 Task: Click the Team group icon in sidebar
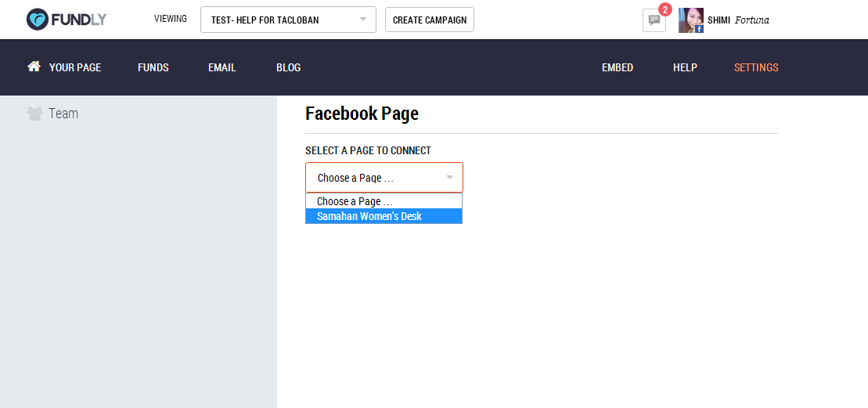point(35,114)
